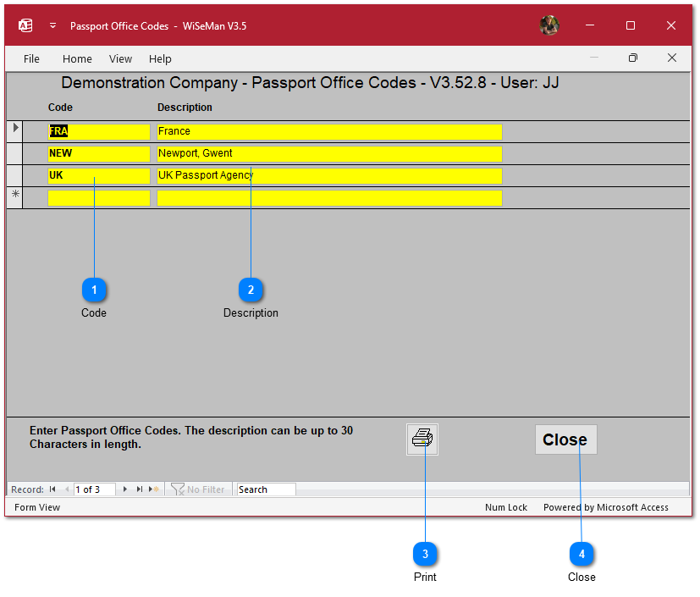Restore the inner form window

click(x=631, y=58)
